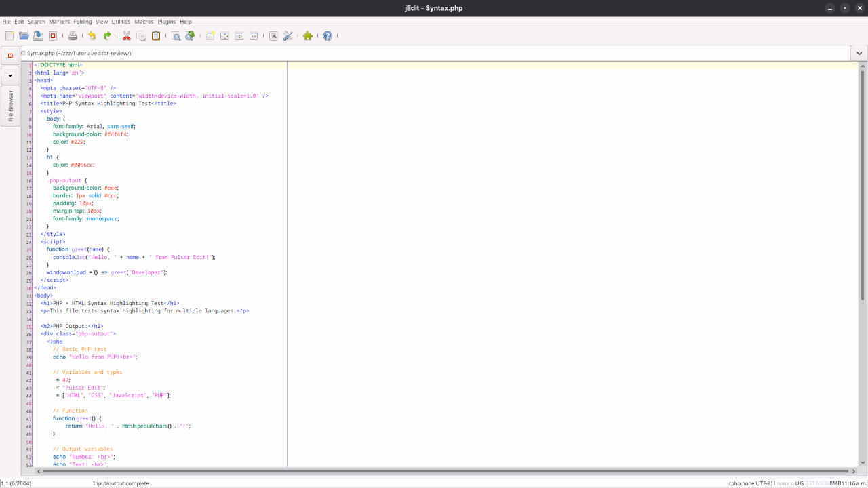Open the Utilities menu
Image resolution: width=868 pixels, height=488 pixels.
point(121,22)
